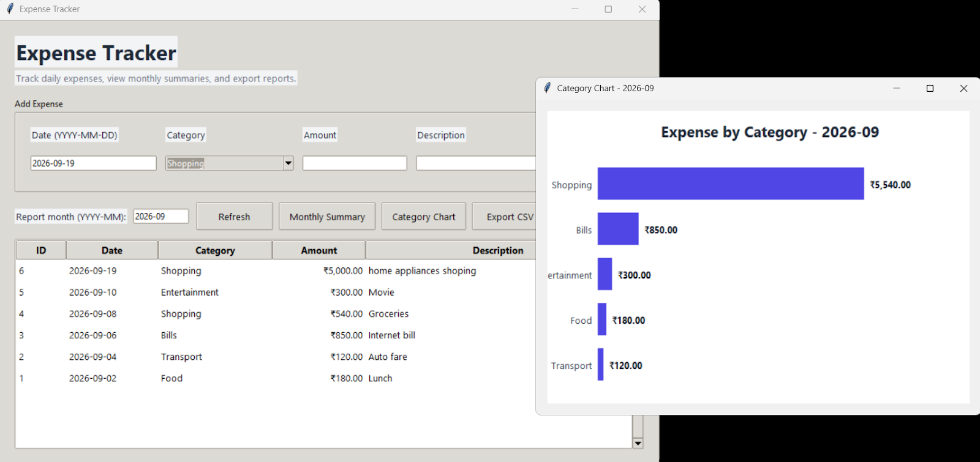Close the Expense Tracker main window
The image size is (980, 462).
coord(642,9)
